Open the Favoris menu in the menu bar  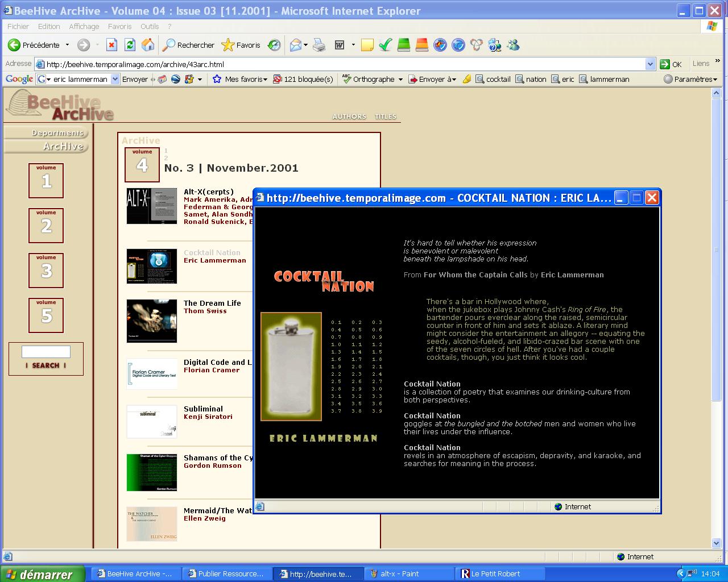(119, 26)
